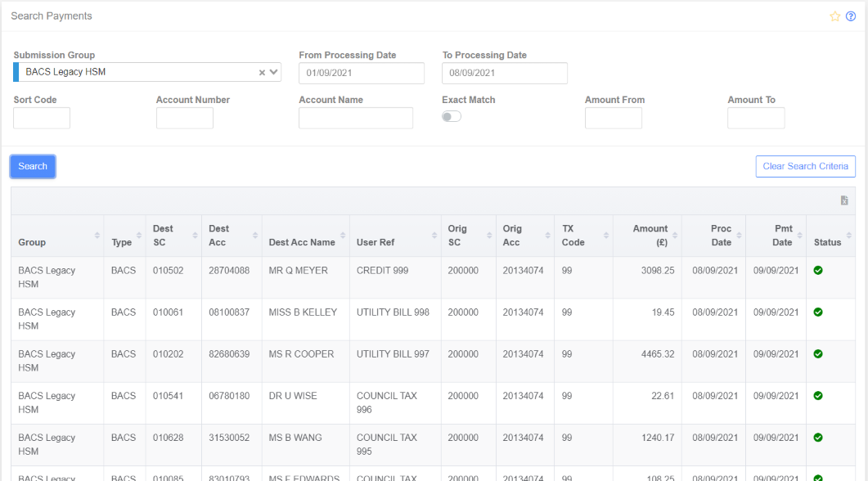The image size is (868, 481).
Task: Open the help question mark icon
Action: click(851, 16)
